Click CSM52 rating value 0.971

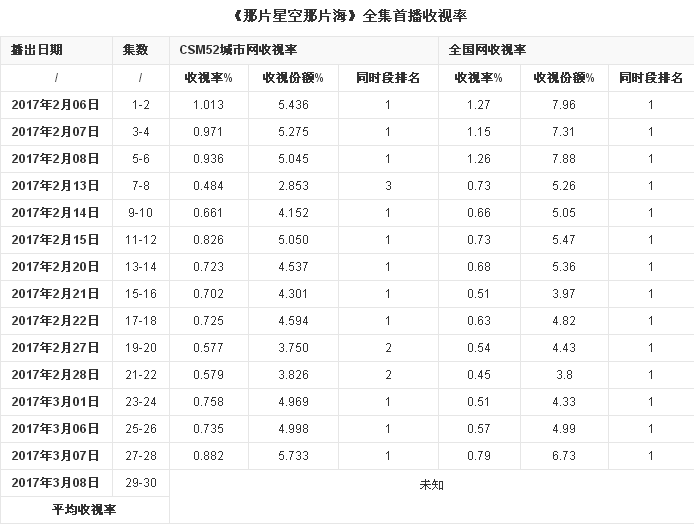click(208, 132)
